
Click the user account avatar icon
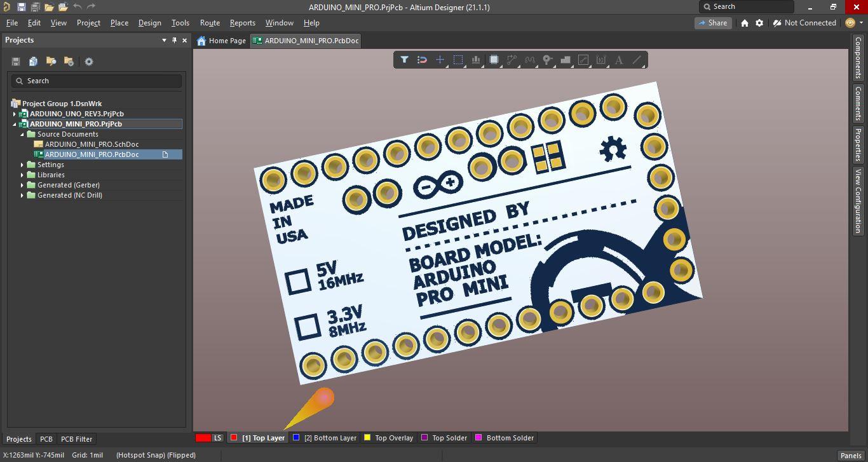point(850,23)
